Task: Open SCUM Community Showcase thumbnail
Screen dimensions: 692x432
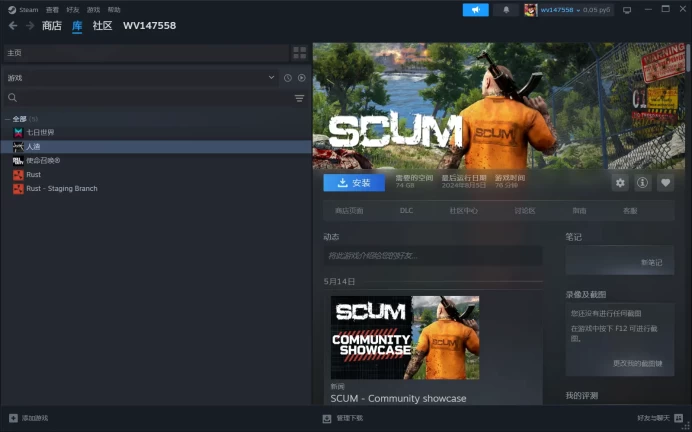Action: pos(405,338)
